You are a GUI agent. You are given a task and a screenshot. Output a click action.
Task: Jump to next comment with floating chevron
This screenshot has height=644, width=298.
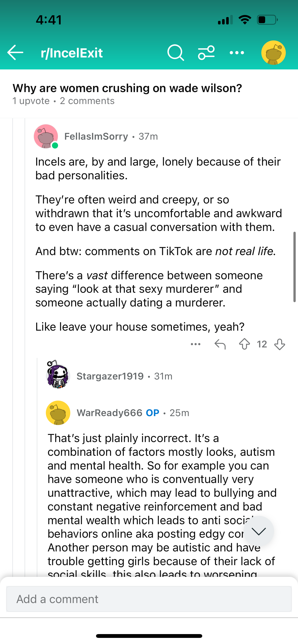(x=259, y=531)
